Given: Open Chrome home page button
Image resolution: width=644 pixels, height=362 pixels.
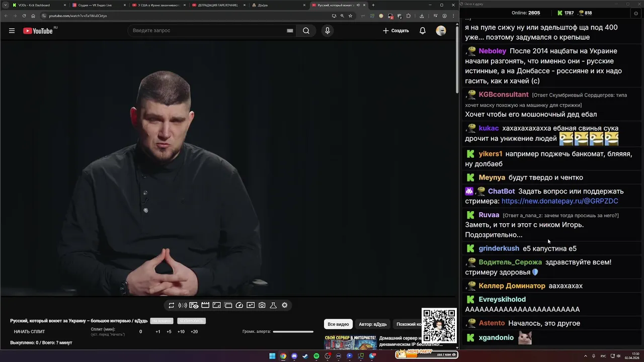Looking at the screenshot, I should coord(33,16).
